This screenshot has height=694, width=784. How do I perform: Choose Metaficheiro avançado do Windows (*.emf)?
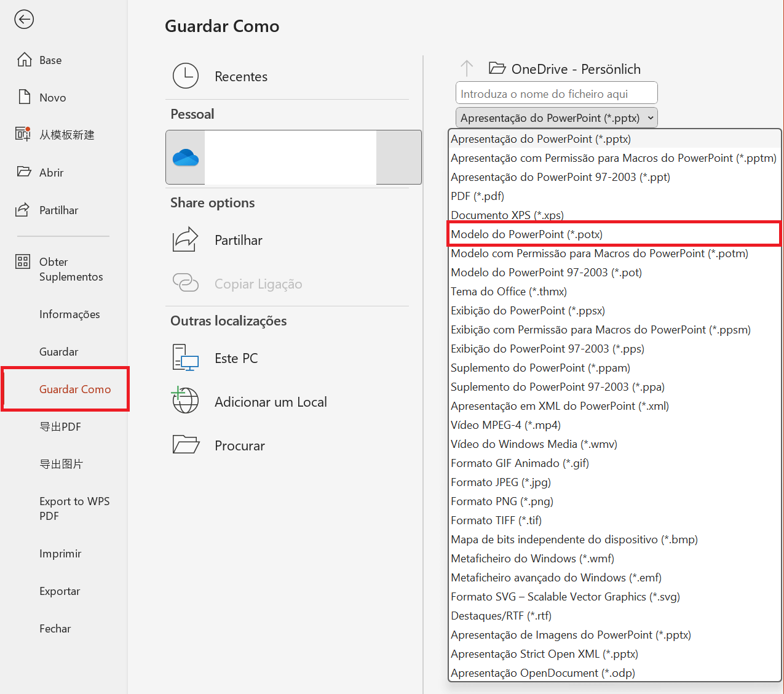click(615, 578)
